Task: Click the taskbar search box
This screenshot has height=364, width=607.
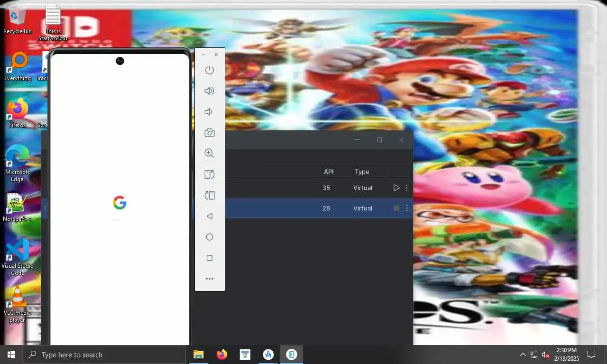Action: (104, 355)
